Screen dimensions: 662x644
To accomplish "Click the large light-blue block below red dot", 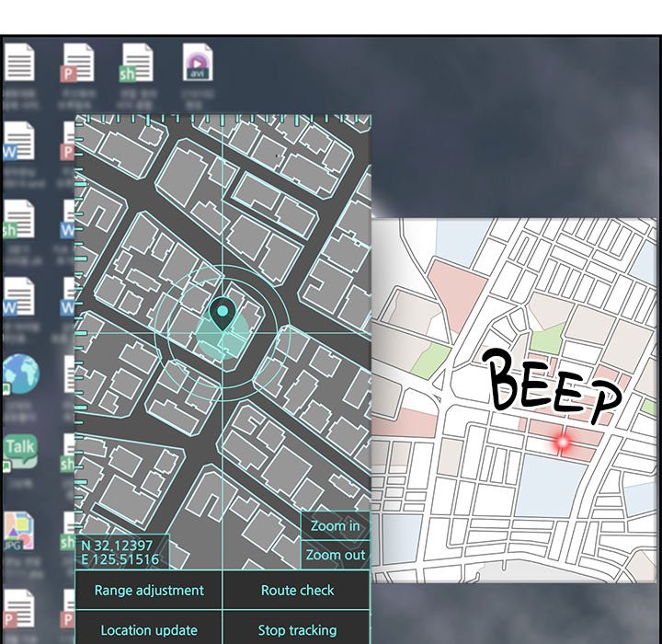I will click(551, 486).
